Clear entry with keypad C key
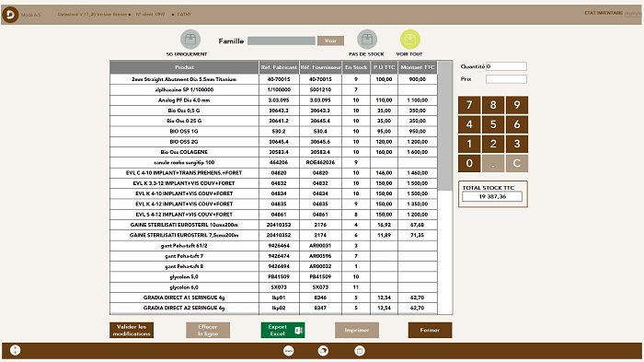 point(517,163)
